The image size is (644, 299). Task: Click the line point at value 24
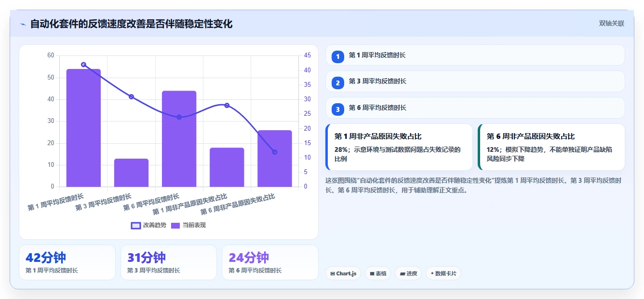coord(179,117)
